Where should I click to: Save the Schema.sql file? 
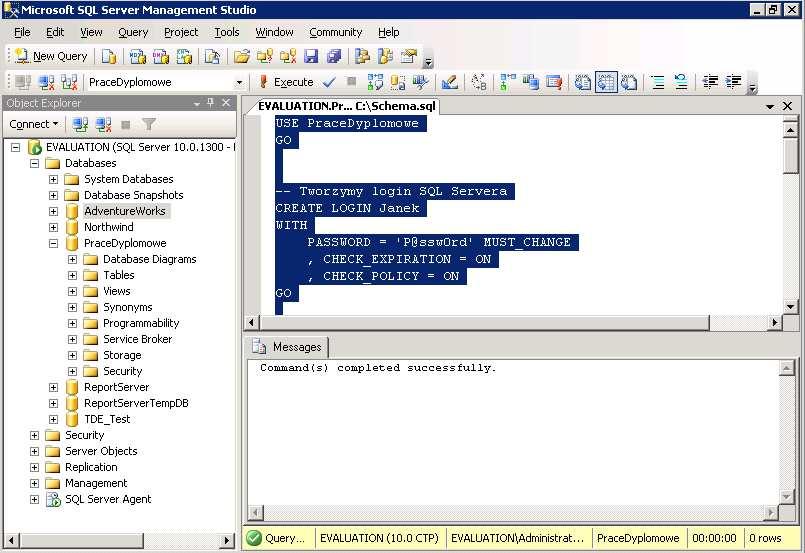311,56
